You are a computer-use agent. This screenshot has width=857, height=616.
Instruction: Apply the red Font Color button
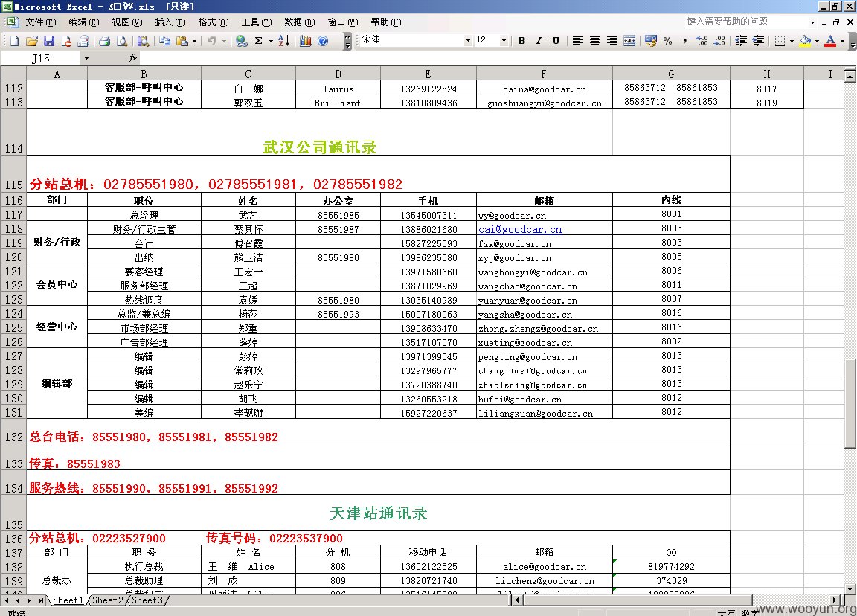(x=830, y=41)
